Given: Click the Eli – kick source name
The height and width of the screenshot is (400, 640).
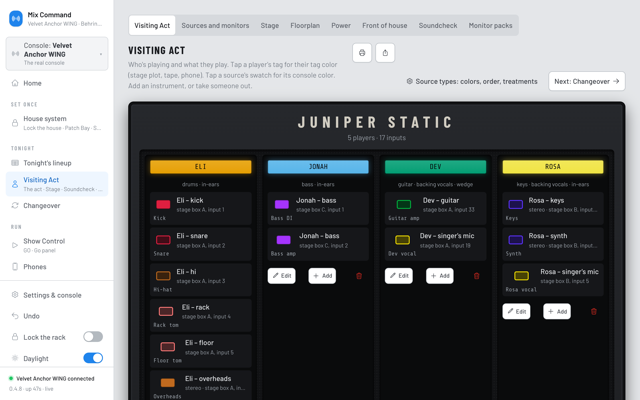Looking at the screenshot, I should pyautogui.click(x=190, y=200).
